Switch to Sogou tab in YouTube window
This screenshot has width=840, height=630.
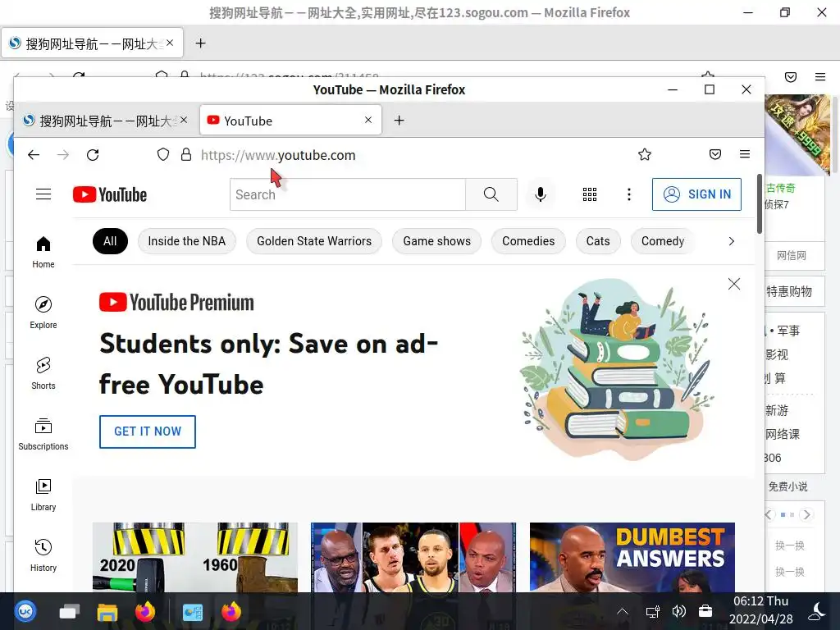(106, 121)
